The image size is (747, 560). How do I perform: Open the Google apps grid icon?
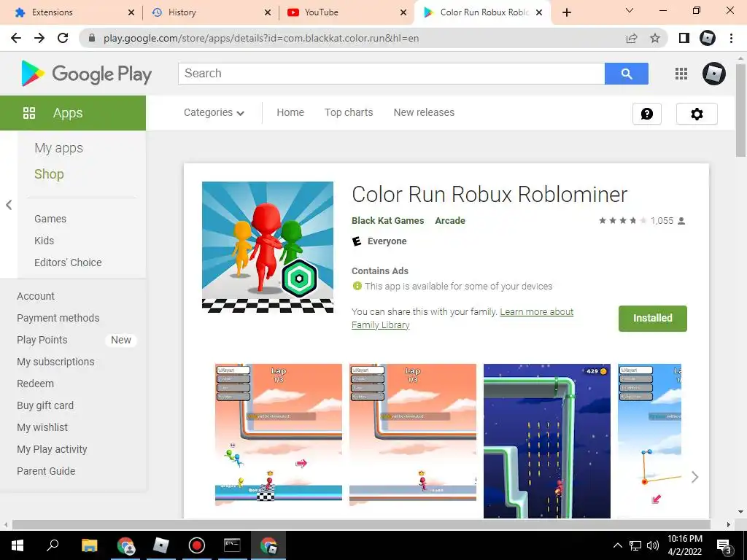(681, 74)
